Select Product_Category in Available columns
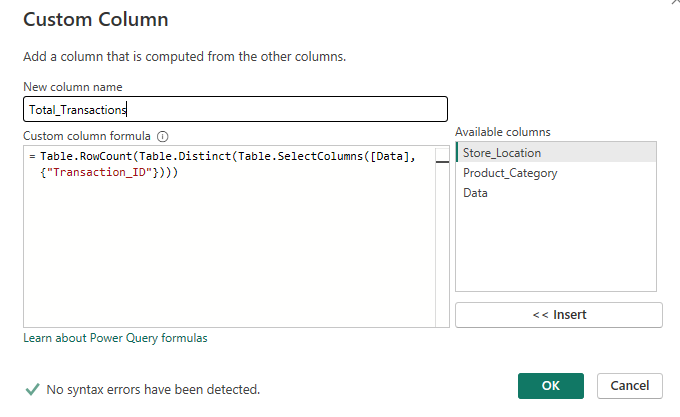The height and width of the screenshot is (417, 680). 510,173
